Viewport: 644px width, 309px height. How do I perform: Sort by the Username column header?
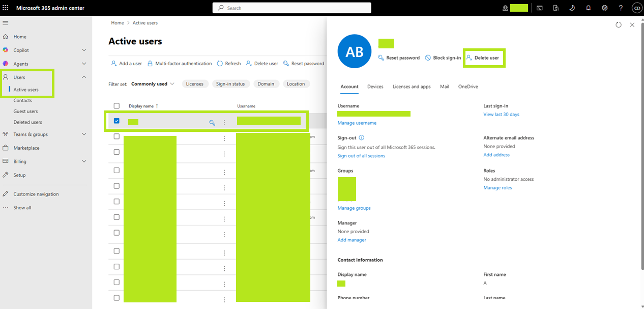[246, 106]
